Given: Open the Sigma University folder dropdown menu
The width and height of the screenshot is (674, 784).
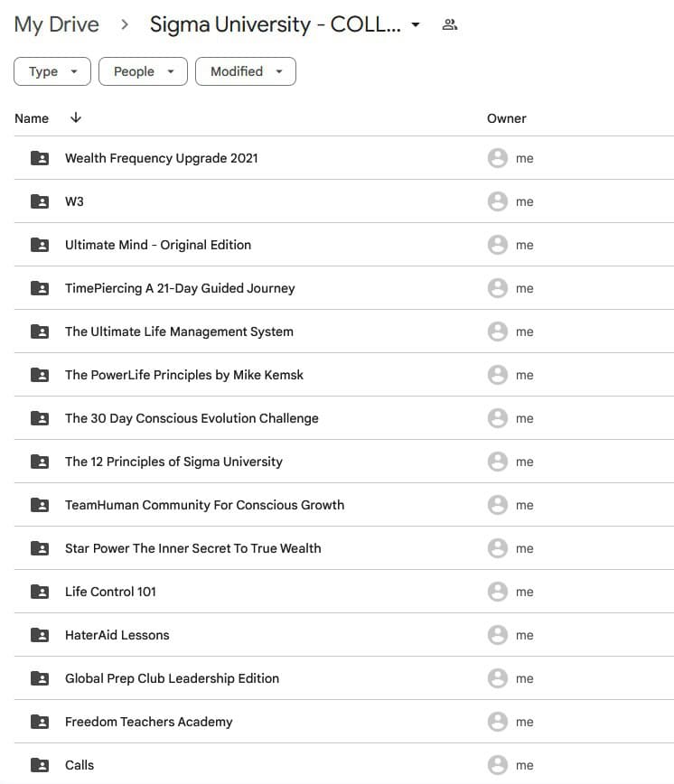Looking at the screenshot, I should click(x=416, y=25).
